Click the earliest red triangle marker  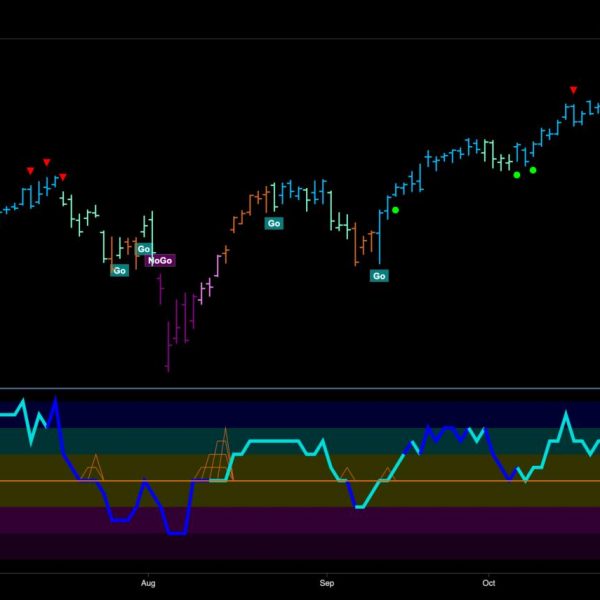point(30,171)
